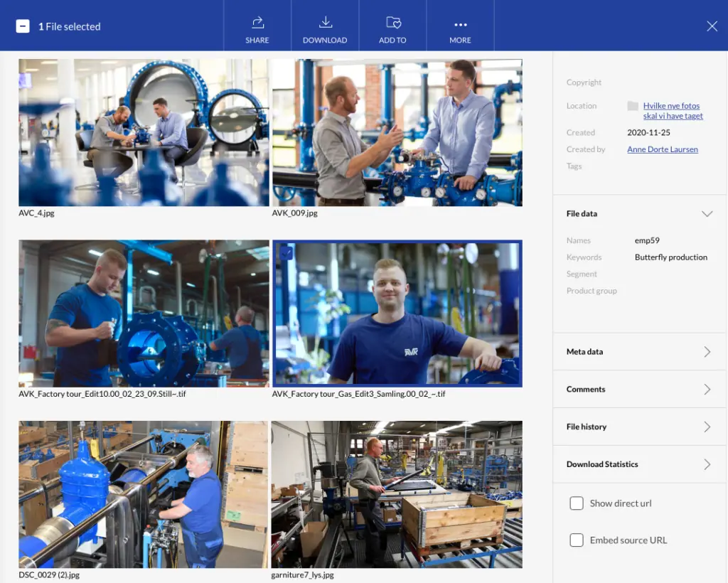This screenshot has width=728, height=583.
Task: Expand the Comments section
Action: coord(639,390)
